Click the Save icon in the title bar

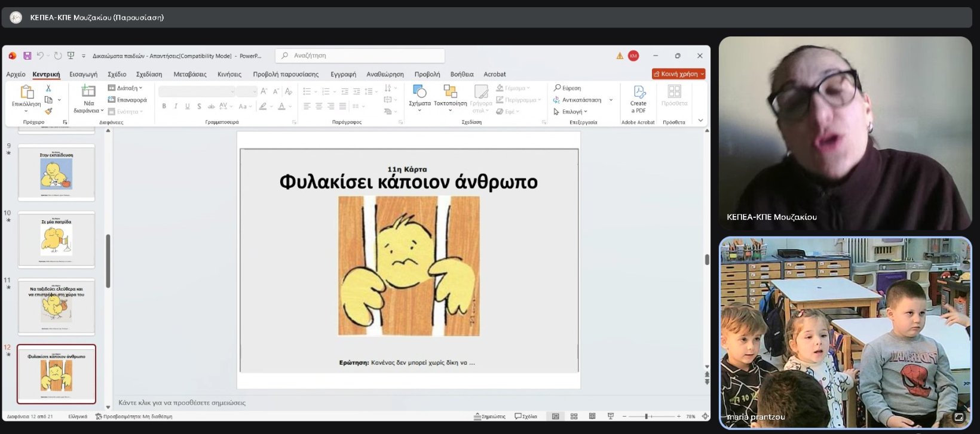point(27,56)
